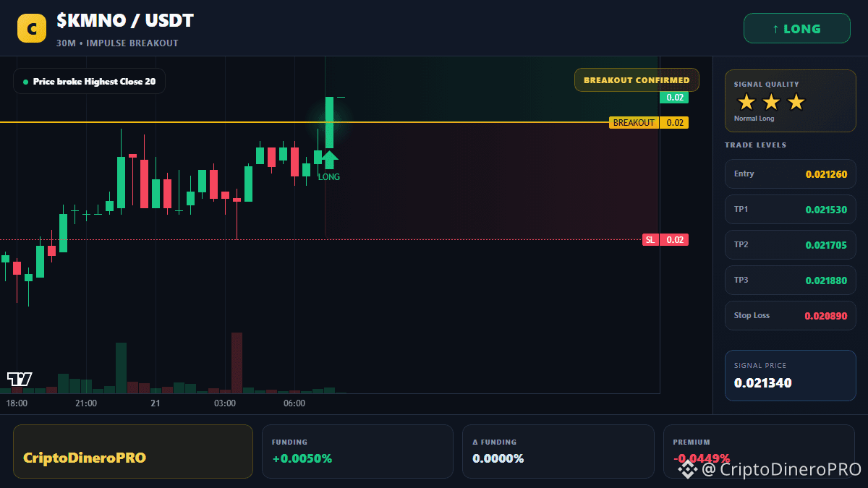Click the TRADE LEVELS heading
Viewport: 868px width, 488px height.
coord(755,145)
